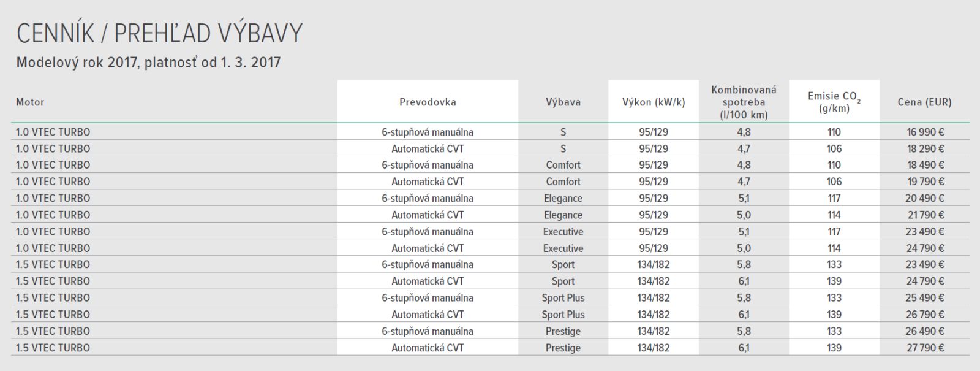This screenshot has height=371, width=980.
Task: Click the CENNÍK / PREHĽAD VÝBAVY heading
Action: [x=159, y=33]
